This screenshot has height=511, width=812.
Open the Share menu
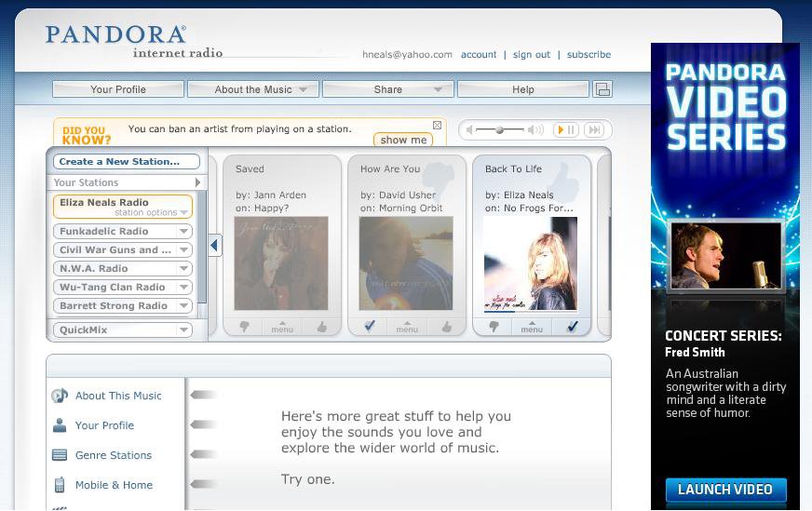point(388,89)
